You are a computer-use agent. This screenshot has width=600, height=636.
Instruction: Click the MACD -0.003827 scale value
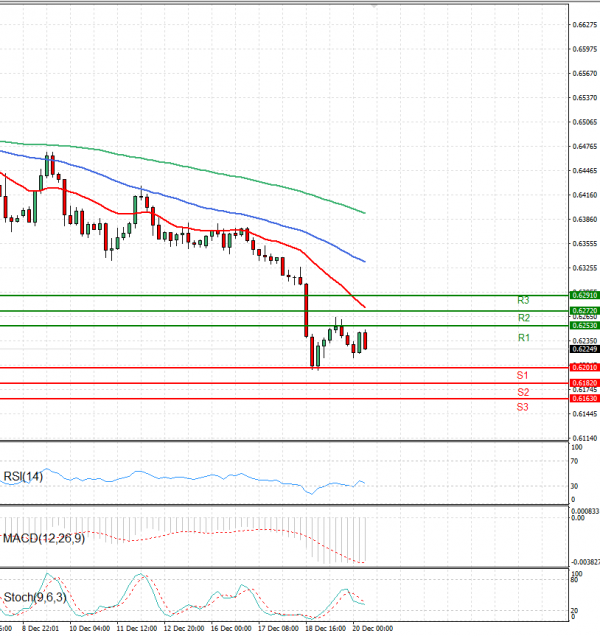585,562
